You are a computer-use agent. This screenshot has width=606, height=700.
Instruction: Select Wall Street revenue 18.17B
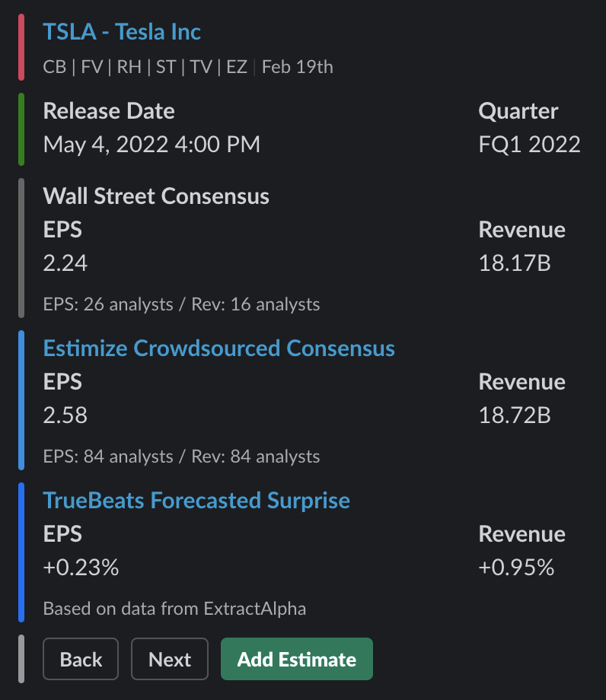click(515, 263)
